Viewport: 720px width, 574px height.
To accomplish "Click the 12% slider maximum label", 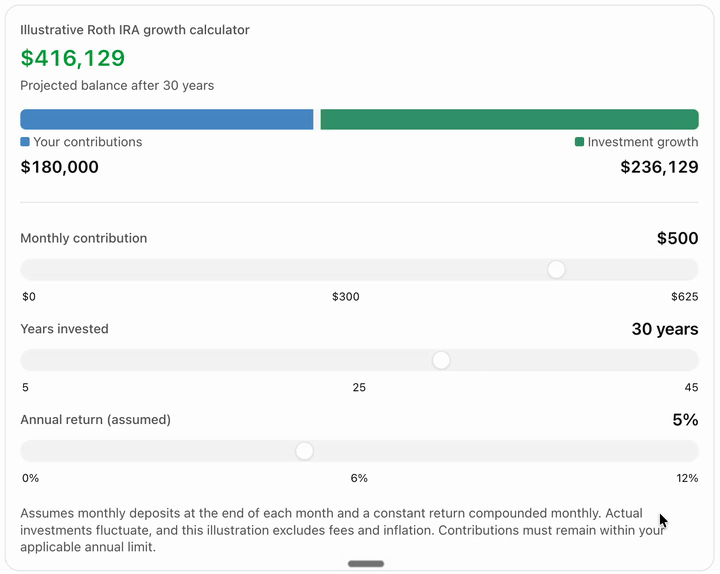I will 687,478.
